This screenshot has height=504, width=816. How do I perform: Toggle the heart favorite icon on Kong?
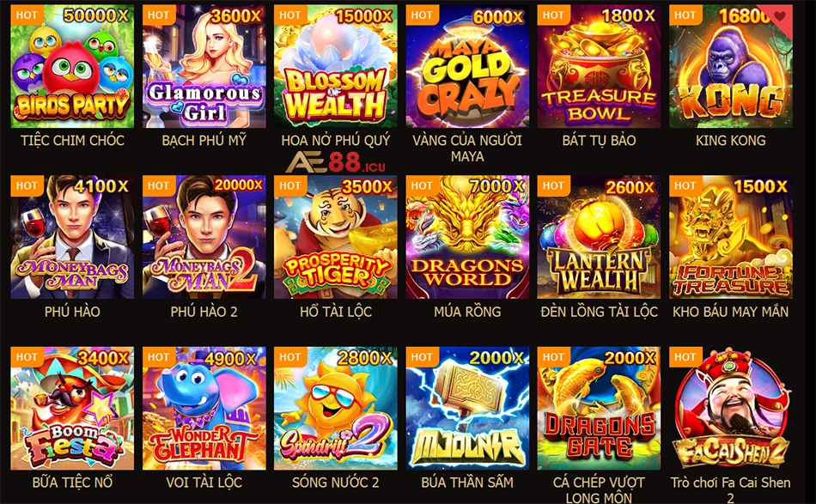click(x=779, y=16)
